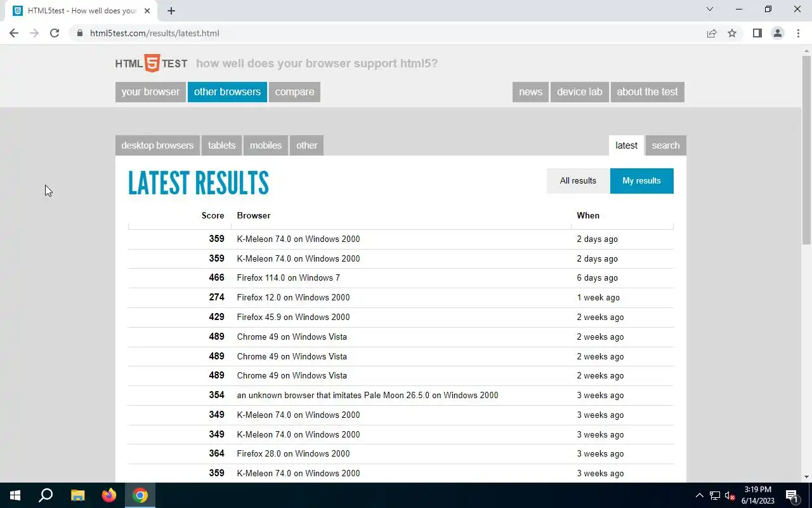The height and width of the screenshot is (508, 812).
Task: Open Firefox 28.0 on Windows 2000 result
Action: pos(294,453)
